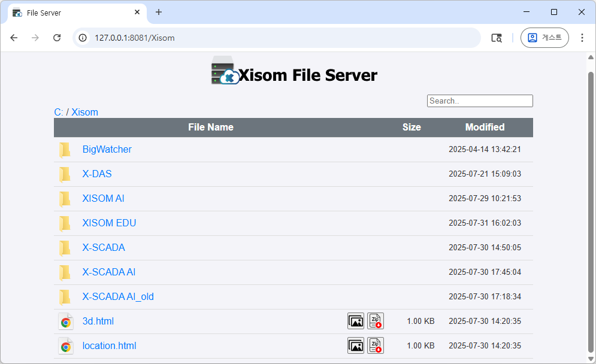Click the date 2025-04-14 13:42:21
This screenshot has width=596, height=364.
click(x=485, y=149)
